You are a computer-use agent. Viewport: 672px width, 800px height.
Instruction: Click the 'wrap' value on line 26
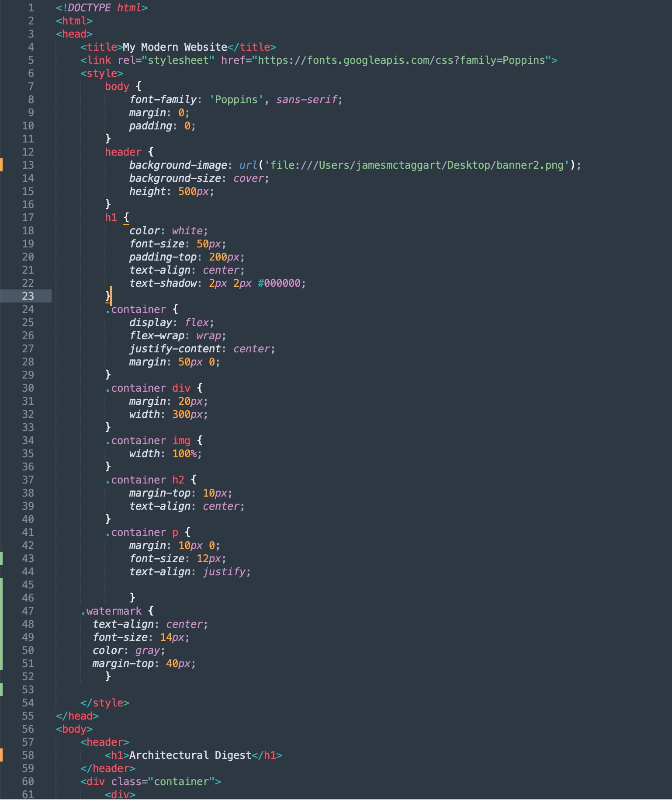coord(209,335)
